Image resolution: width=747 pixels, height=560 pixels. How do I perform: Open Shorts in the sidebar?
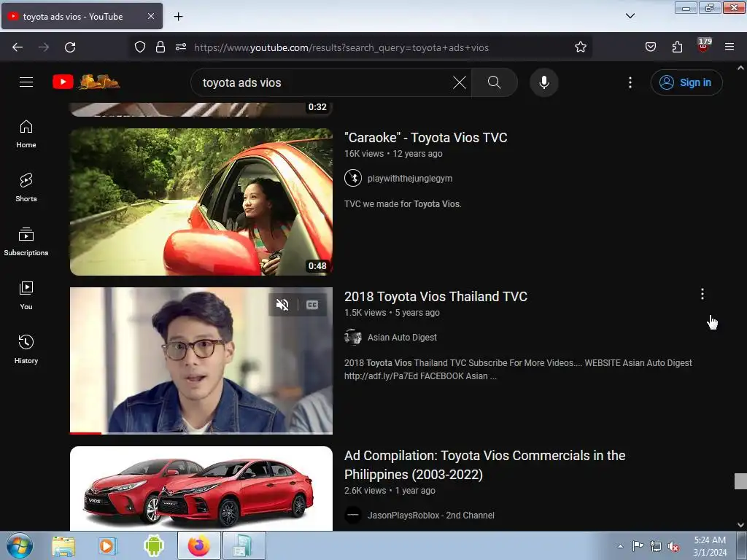[26, 187]
